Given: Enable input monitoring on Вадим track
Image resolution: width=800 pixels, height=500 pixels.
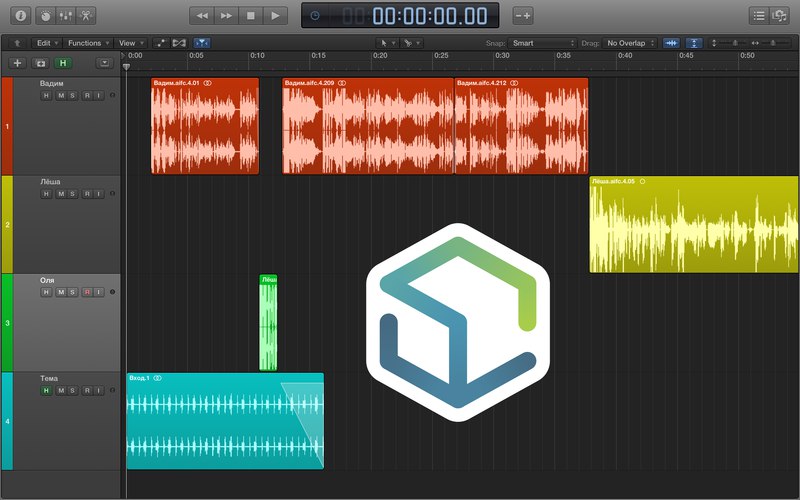Looking at the screenshot, I should pos(99,95).
